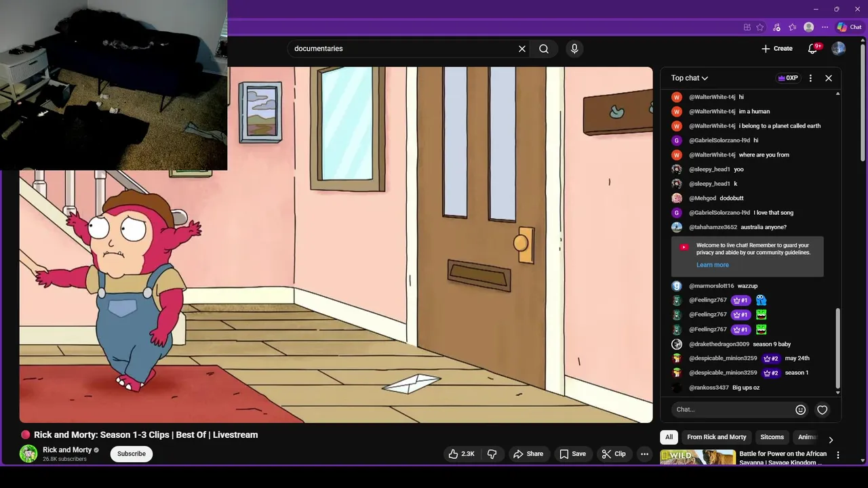The height and width of the screenshot is (488, 868).
Task: Open the browser three-dot settings menu
Action: pyautogui.click(x=825, y=27)
